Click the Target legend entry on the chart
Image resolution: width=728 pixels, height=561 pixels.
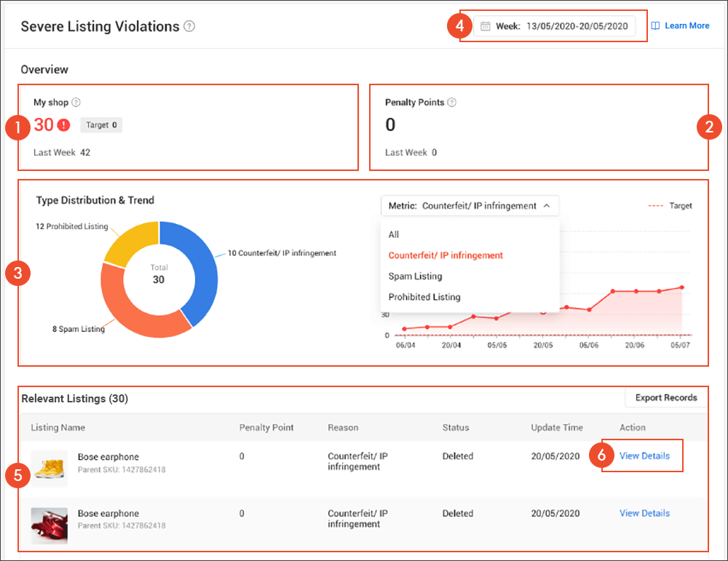pyautogui.click(x=670, y=206)
